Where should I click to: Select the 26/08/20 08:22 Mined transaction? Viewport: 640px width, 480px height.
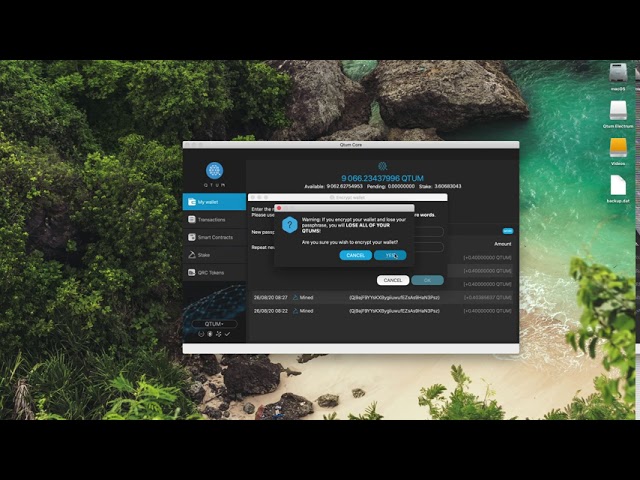point(382,311)
